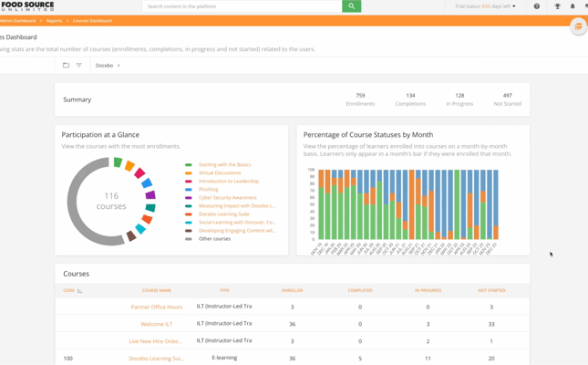Viewport: 588px width, 365px height.
Task: Open Live New Hire Onbo... course link
Action: click(x=156, y=341)
